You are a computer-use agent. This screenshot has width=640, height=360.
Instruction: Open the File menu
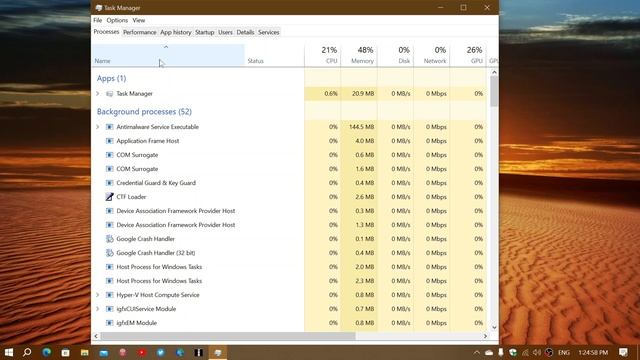98,20
